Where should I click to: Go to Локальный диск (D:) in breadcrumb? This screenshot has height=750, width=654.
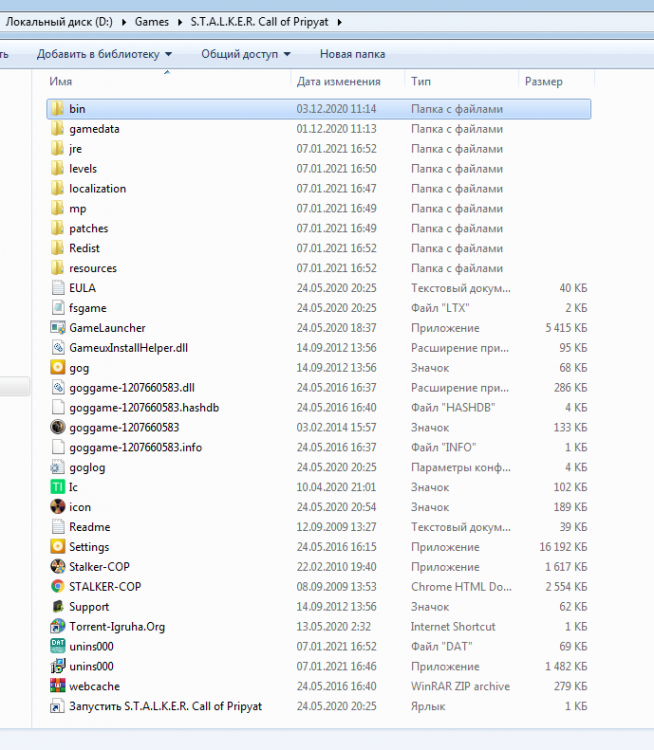(x=59, y=22)
